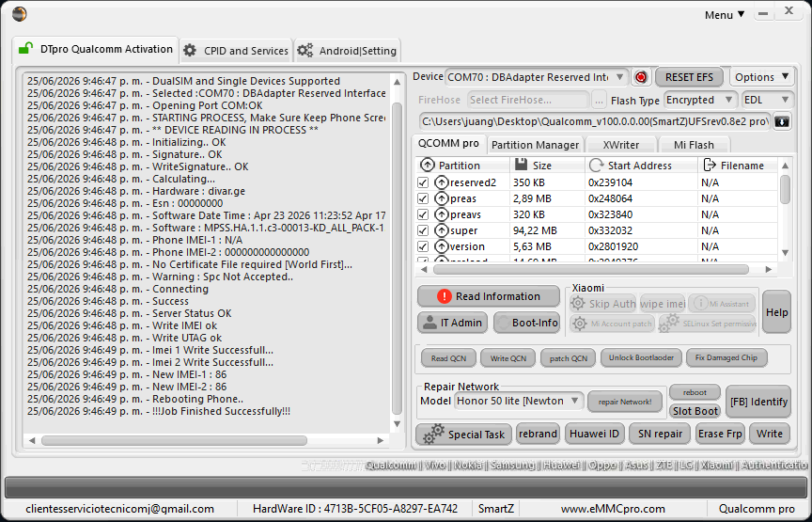Open the Flash Type Encrypted dropdown

[x=700, y=100]
